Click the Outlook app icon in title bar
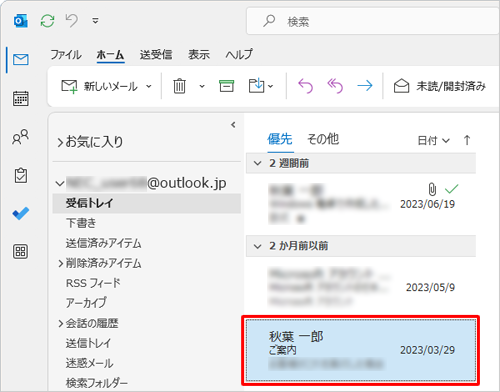 click(21, 21)
